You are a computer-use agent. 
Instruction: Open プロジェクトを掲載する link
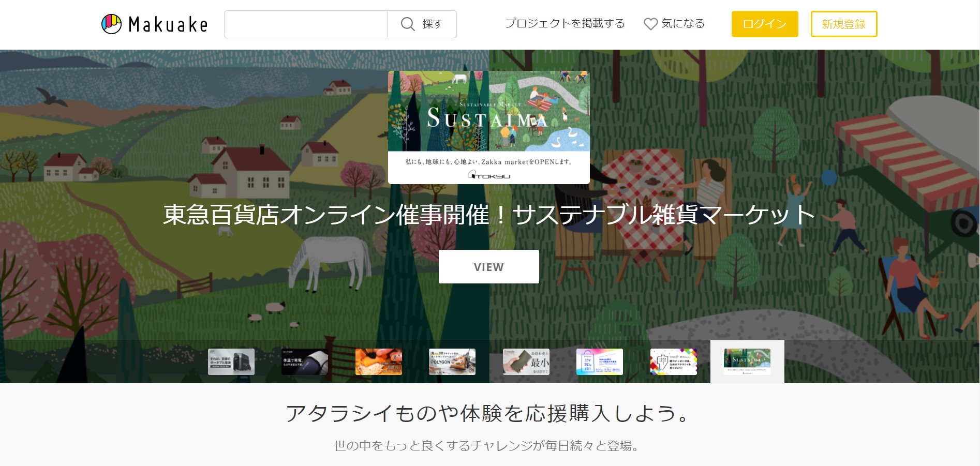click(x=565, y=24)
